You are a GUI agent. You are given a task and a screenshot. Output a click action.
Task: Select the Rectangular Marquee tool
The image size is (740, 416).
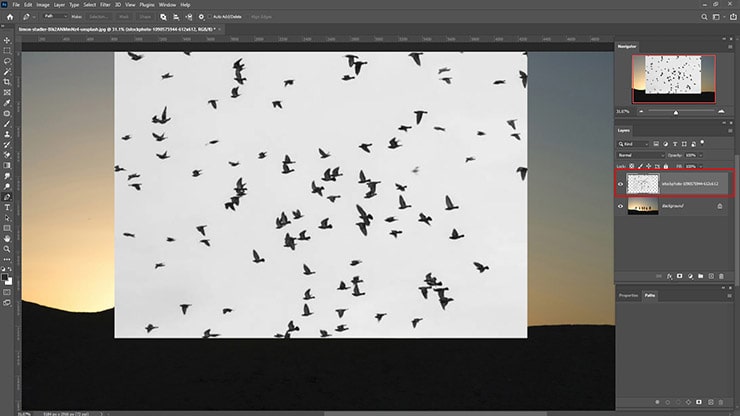(7, 51)
